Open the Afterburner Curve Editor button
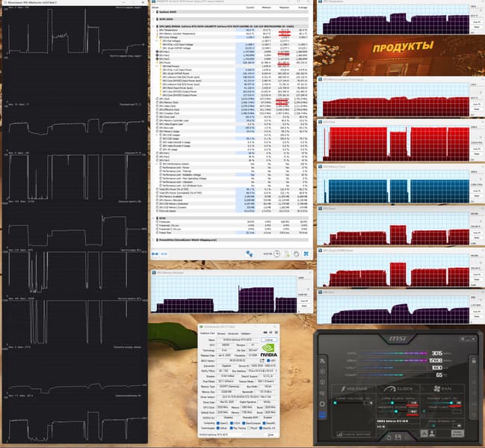 (354, 435)
